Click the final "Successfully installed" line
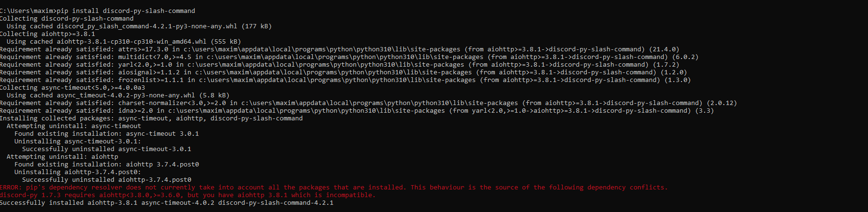 [167, 202]
